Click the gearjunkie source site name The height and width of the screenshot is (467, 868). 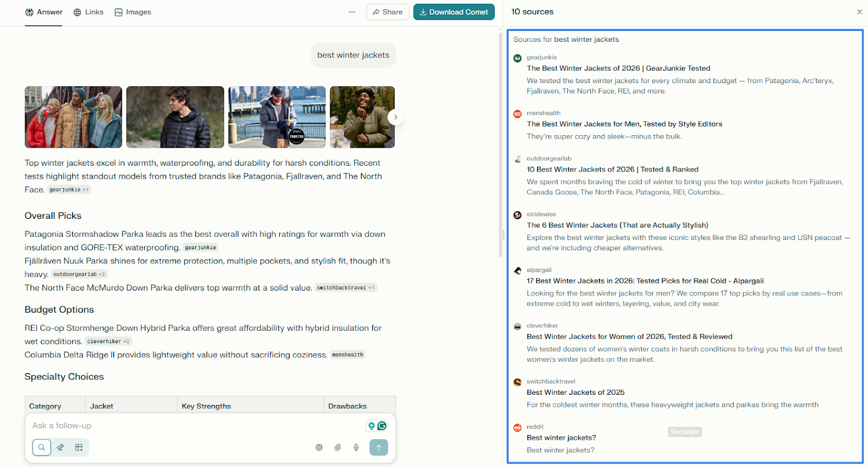542,57
